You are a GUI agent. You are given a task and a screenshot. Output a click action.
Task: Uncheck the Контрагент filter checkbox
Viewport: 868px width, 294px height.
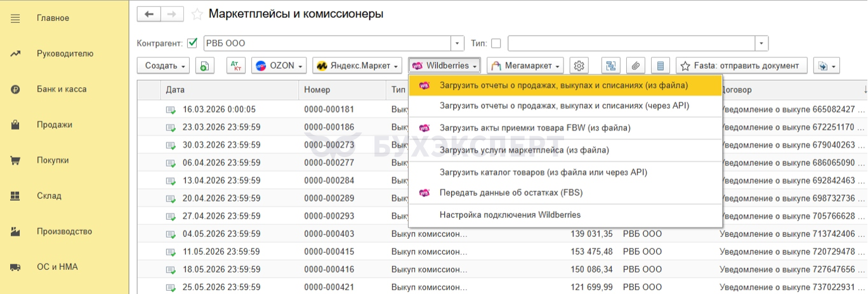tap(193, 43)
